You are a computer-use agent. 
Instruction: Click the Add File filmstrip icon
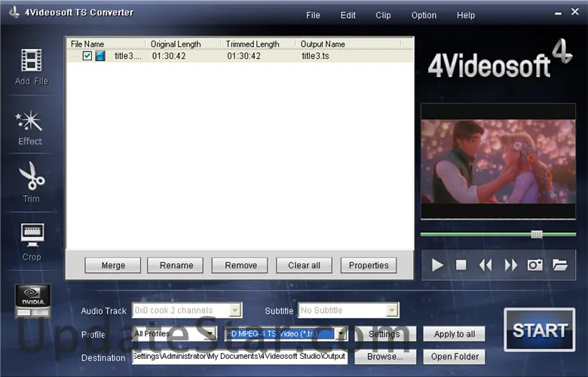point(32,60)
